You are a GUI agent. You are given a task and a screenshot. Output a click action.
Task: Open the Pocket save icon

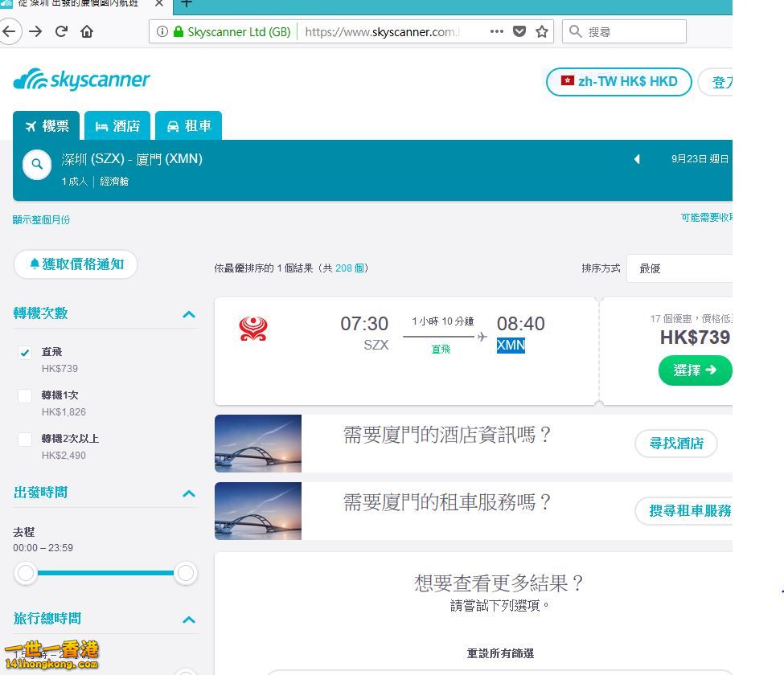[x=519, y=31]
